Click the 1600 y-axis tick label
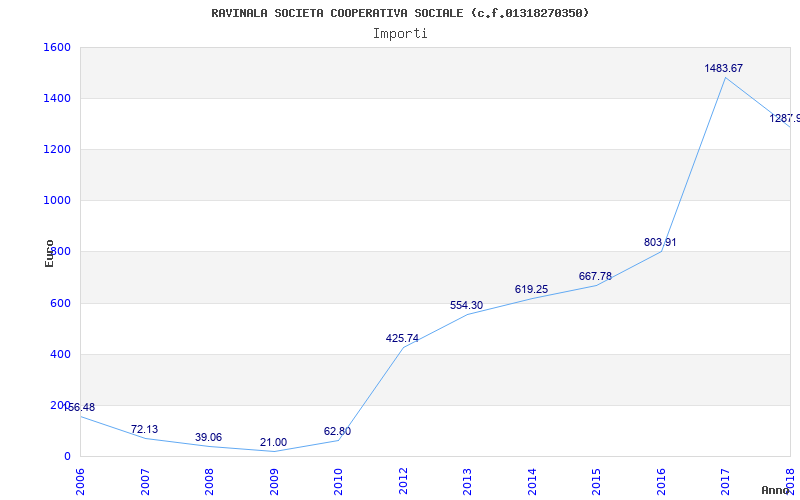Screen dimensions: 800x500 point(57,47)
